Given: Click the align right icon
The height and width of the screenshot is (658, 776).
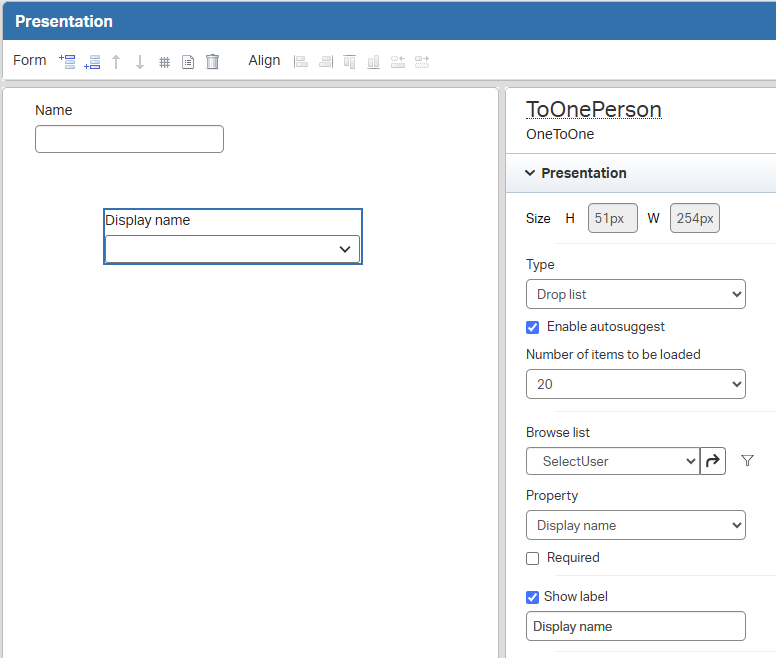Looking at the screenshot, I should (x=325, y=62).
